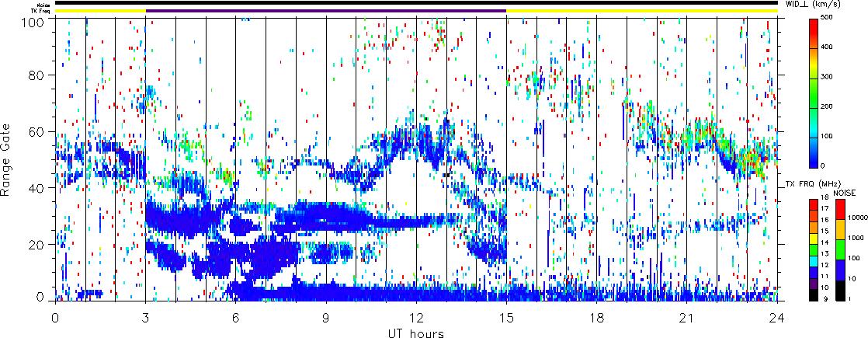Click the 'UT hours' x-axis title

click(x=415, y=333)
